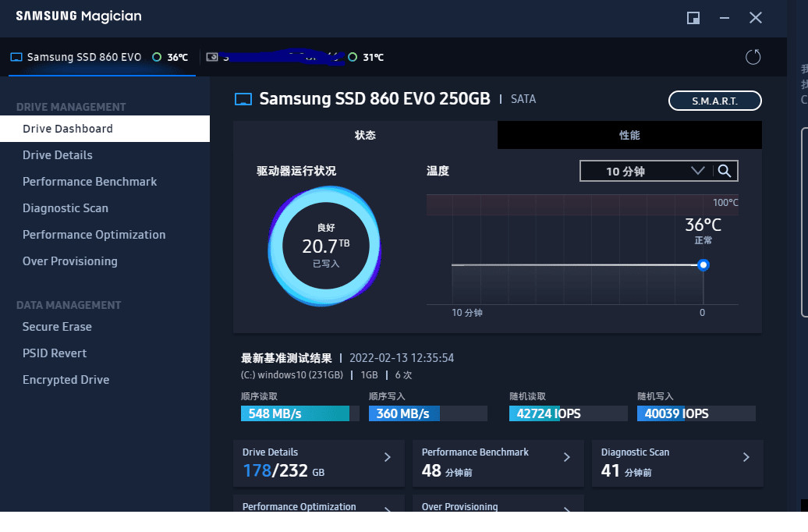Open the Drive Details 178/232 GB card
This screenshot has width=808, height=532.
click(x=318, y=463)
